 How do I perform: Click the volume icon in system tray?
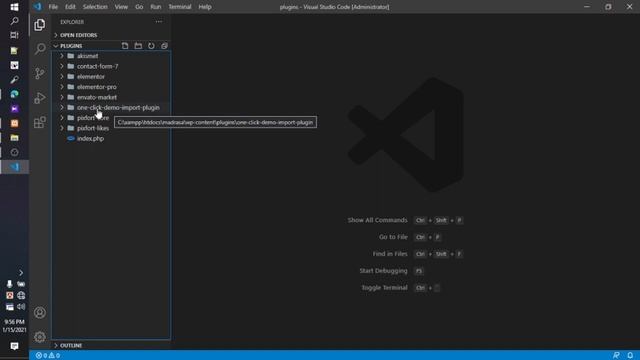click(21, 307)
